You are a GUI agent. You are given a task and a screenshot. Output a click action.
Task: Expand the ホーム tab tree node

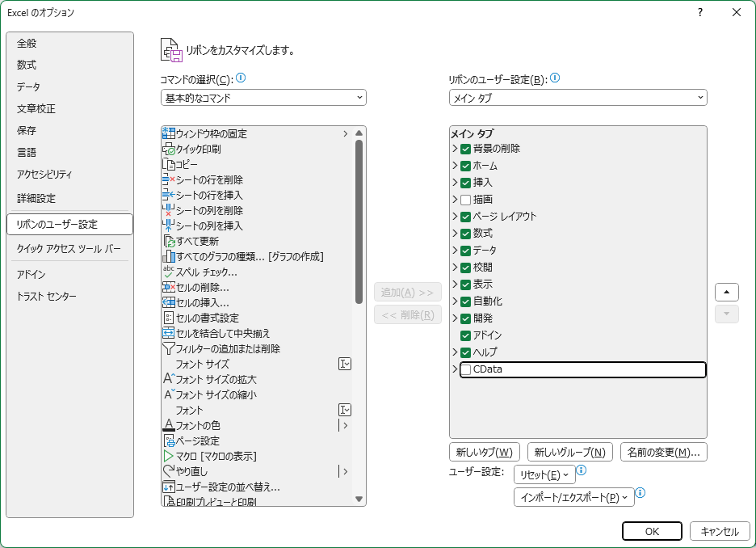[455, 166]
